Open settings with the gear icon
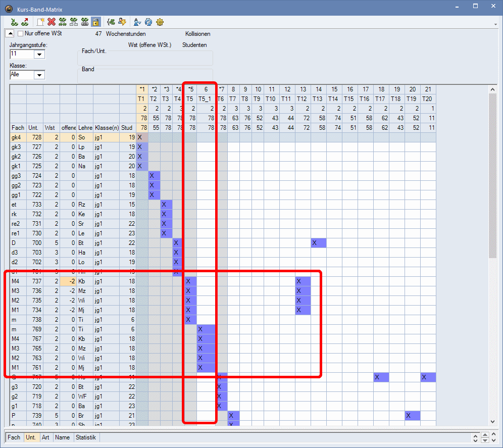The height and width of the screenshot is (448, 503). [160, 22]
